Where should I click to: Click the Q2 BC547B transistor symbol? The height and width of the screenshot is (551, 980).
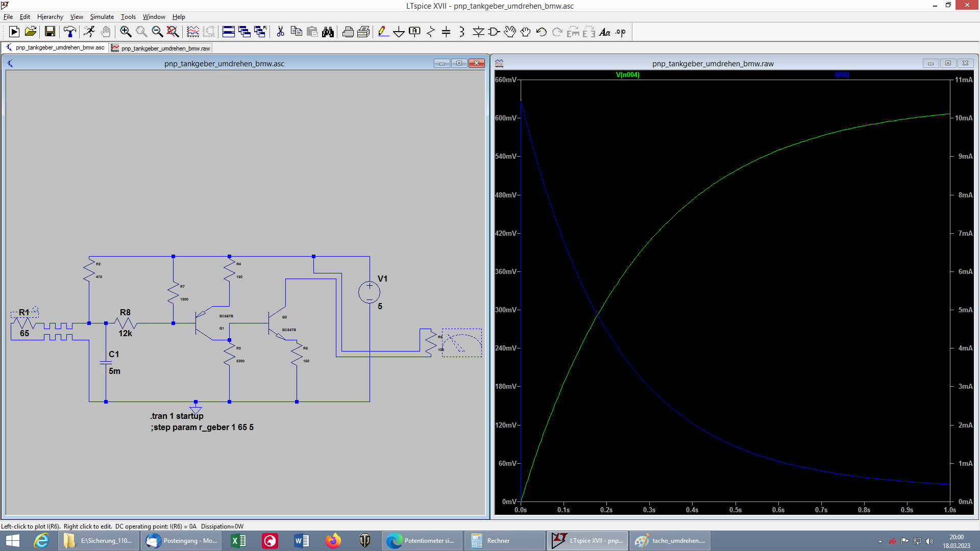[277, 323]
